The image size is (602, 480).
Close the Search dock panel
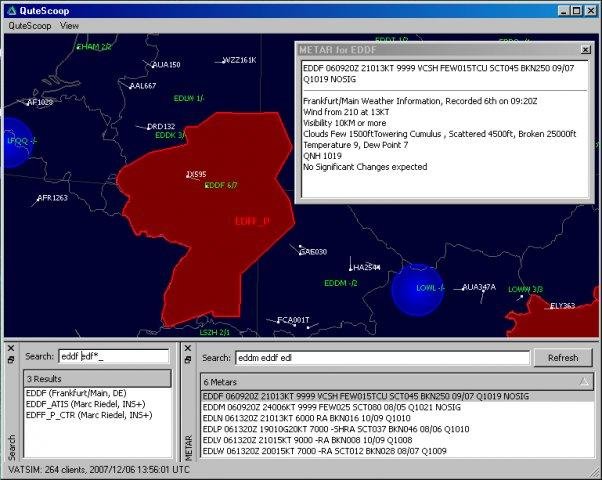(x=11, y=348)
